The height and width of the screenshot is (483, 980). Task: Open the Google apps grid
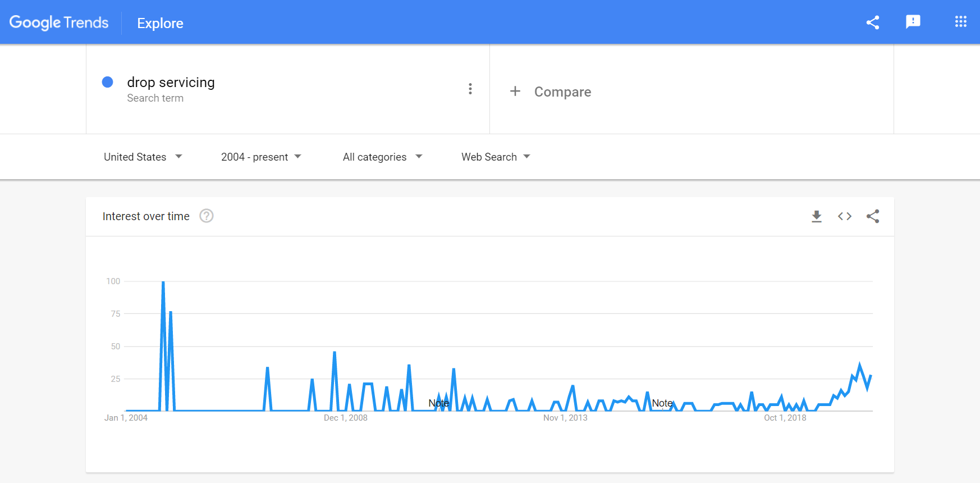click(x=961, y=21)
